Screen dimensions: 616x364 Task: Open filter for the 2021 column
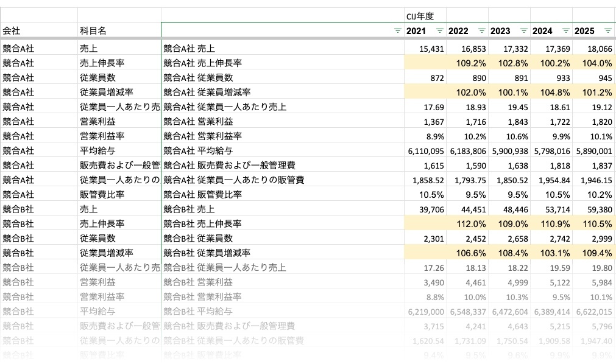(439, 30)
